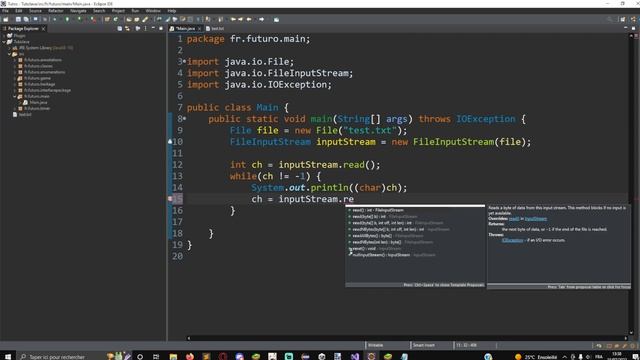Open the Window menu

coord(153,11)
